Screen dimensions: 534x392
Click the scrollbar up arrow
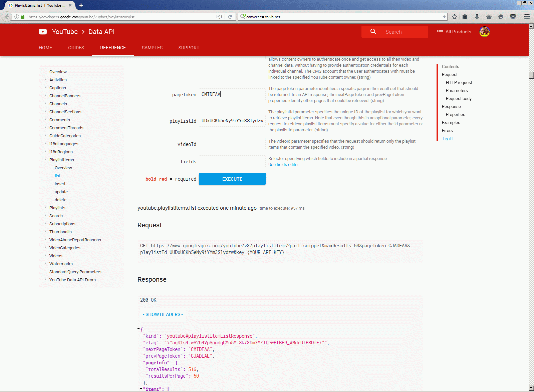pyautogui.click(x=531, y=26)
